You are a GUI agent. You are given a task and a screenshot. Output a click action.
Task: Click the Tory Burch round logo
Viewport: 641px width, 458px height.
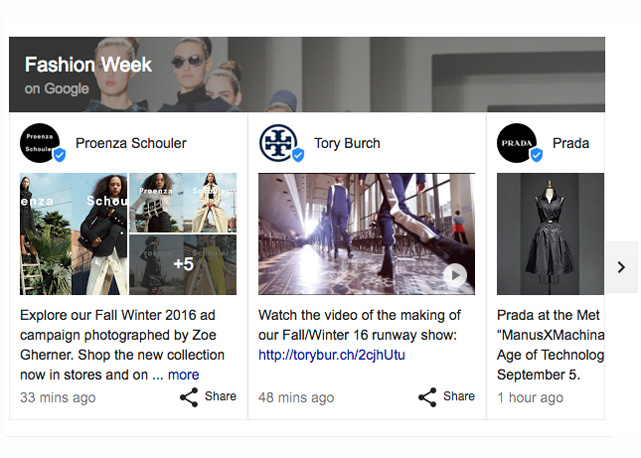[x=277, y=142]
